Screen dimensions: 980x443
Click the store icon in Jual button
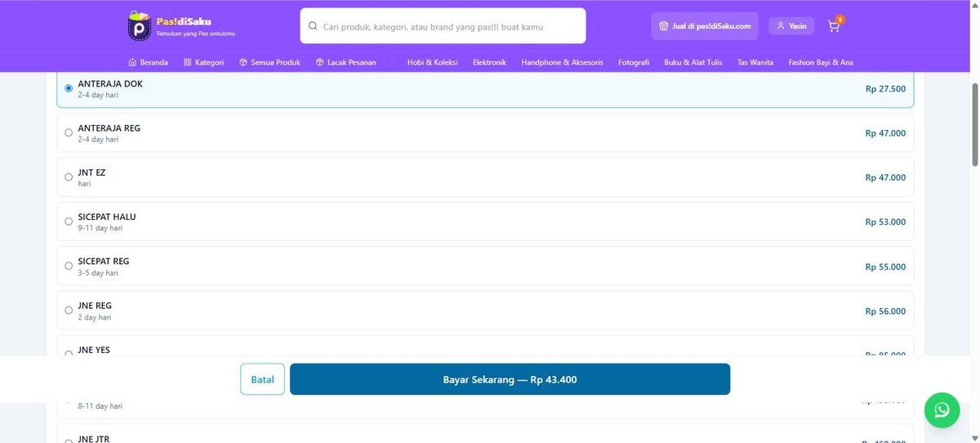coord(664,26)
